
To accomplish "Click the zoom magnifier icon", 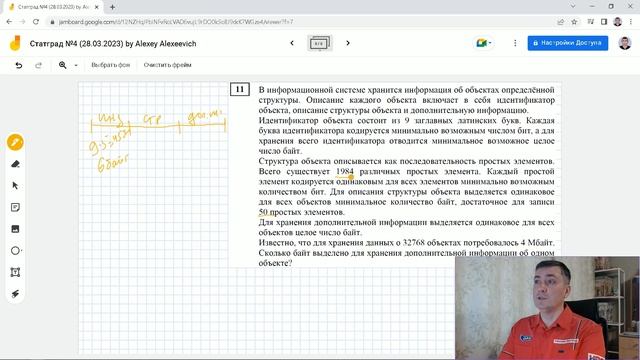I will pyautogui.click(x=62, y=65).
